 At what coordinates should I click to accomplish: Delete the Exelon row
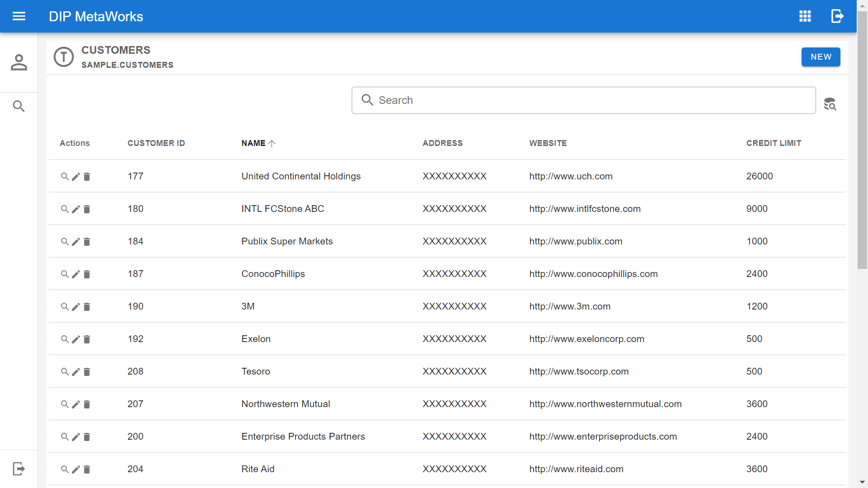87,339
